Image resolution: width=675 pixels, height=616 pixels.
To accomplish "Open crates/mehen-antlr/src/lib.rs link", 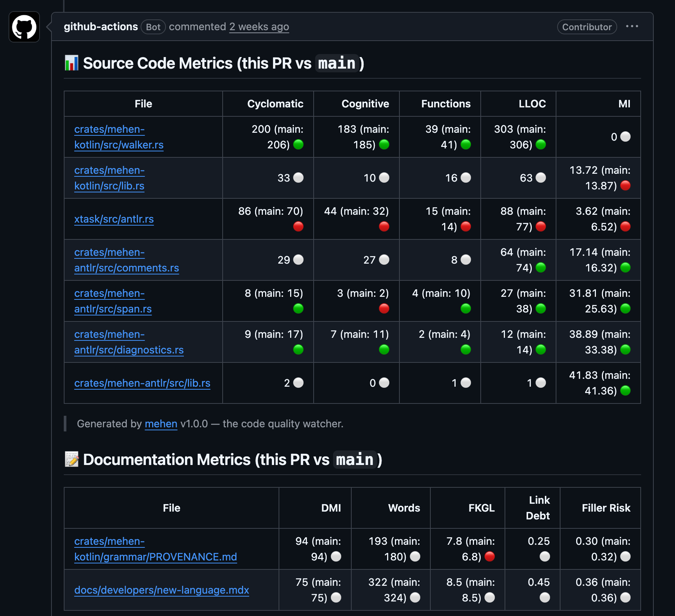I will (142, 383).
